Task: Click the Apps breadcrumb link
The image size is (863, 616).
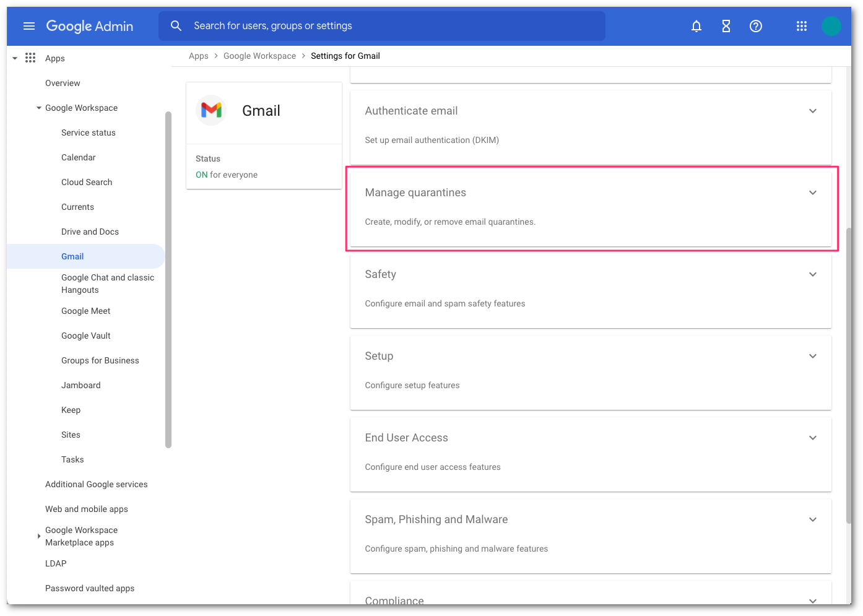Action: [x=199, y=56]
